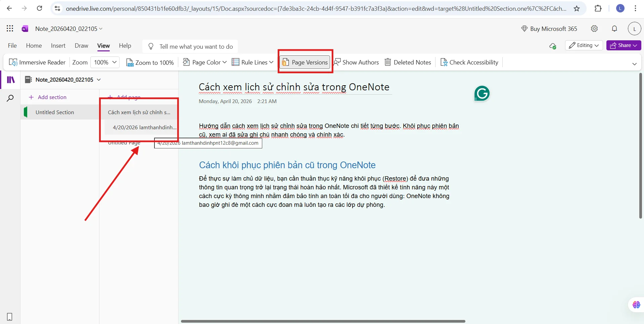Expand the notebook list in navigation pane
This screenshot has height=324, width=644.
click(99, 80)
